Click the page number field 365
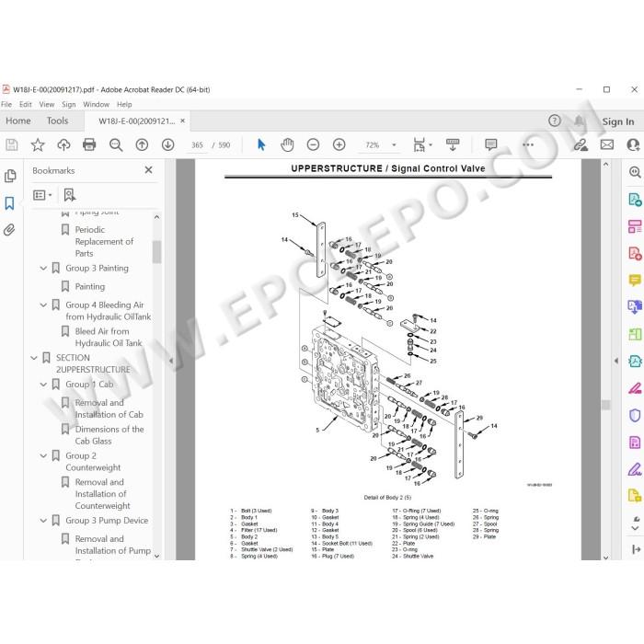This screenshot has width=644, height=644. tap(197, 145)
